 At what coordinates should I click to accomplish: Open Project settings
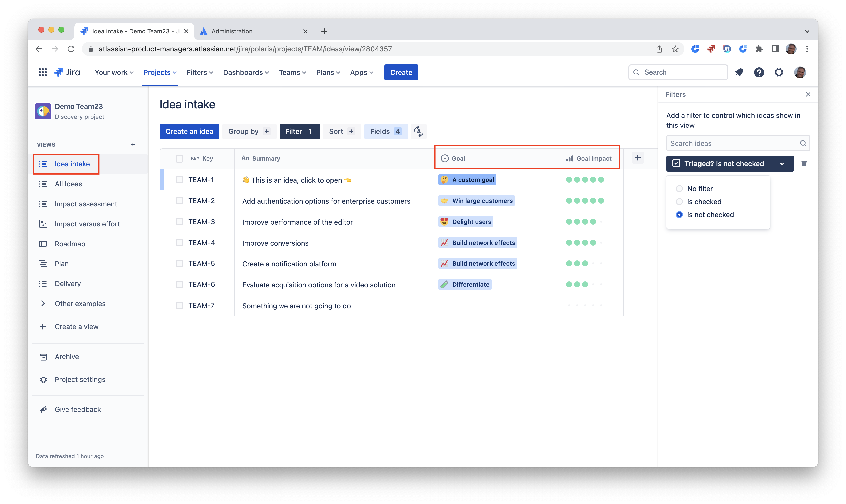(x=80, y=379)
